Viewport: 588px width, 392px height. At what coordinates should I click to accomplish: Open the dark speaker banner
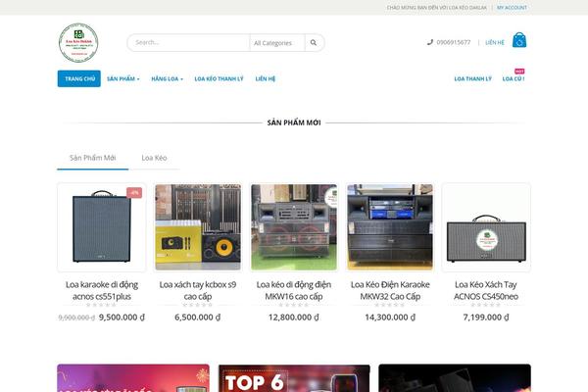(x=455, y=378)
